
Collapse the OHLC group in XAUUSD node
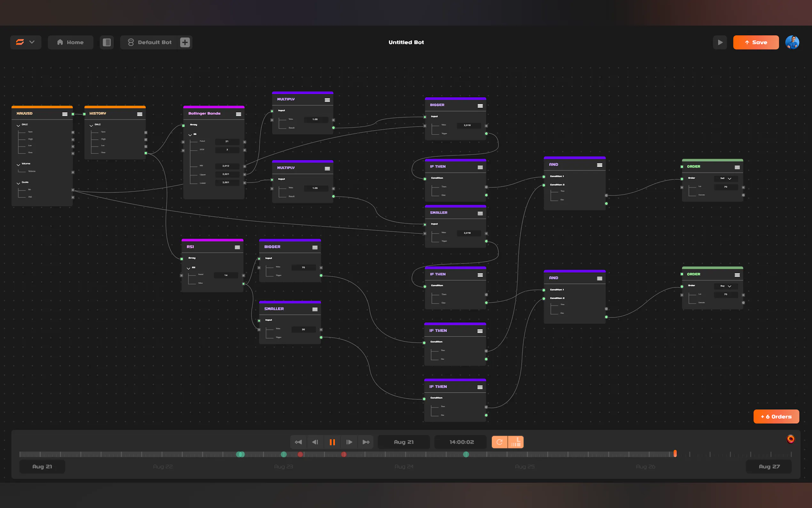coord(18,125)
